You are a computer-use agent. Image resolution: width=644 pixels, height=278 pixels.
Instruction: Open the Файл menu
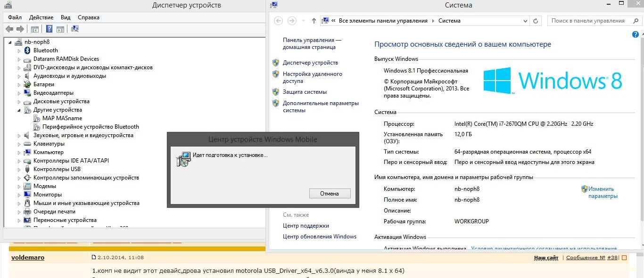[x=15, y=17]
